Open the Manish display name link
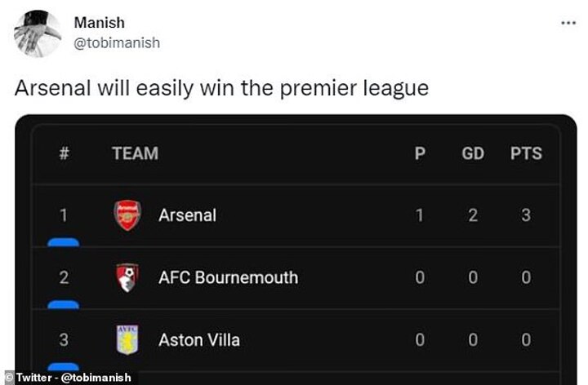 tap(100, 23)
